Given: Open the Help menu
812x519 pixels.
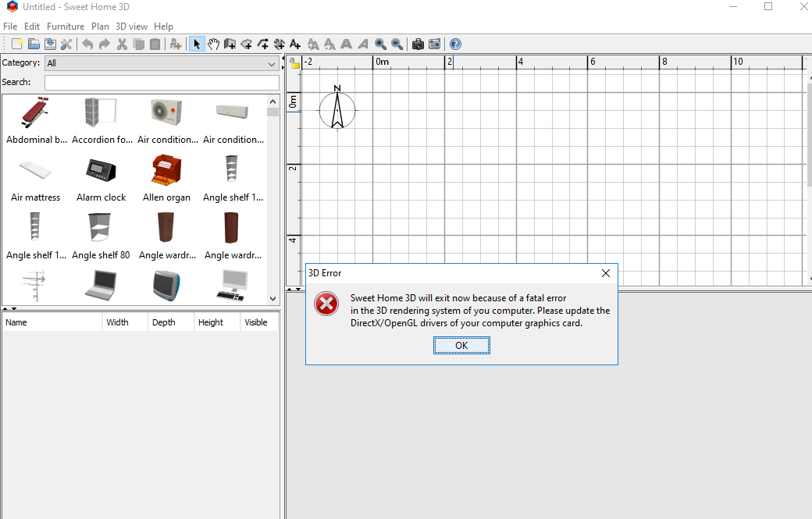Looking at the screenshot, I should [164, 27].
